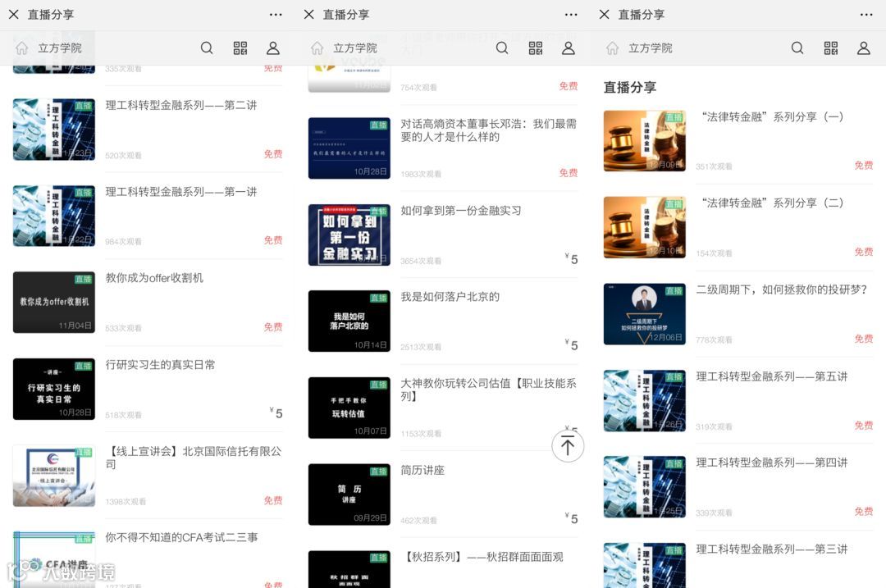Click 立方学院 title in right panel
The height and width of the screenshot is (588, 886).
pos(651,48)
